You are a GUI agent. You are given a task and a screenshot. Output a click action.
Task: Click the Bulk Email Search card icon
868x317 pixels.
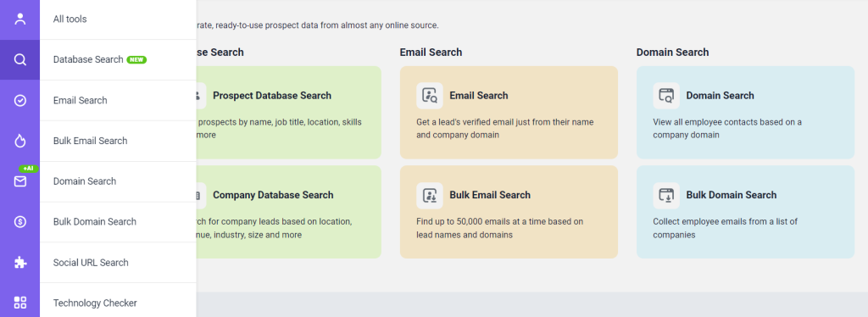point(430,195)
